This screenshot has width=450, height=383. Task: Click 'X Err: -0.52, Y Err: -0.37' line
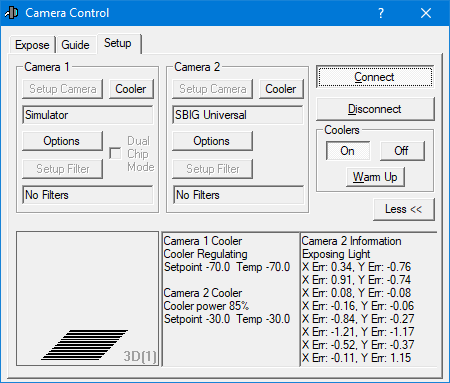pos(358,345)
